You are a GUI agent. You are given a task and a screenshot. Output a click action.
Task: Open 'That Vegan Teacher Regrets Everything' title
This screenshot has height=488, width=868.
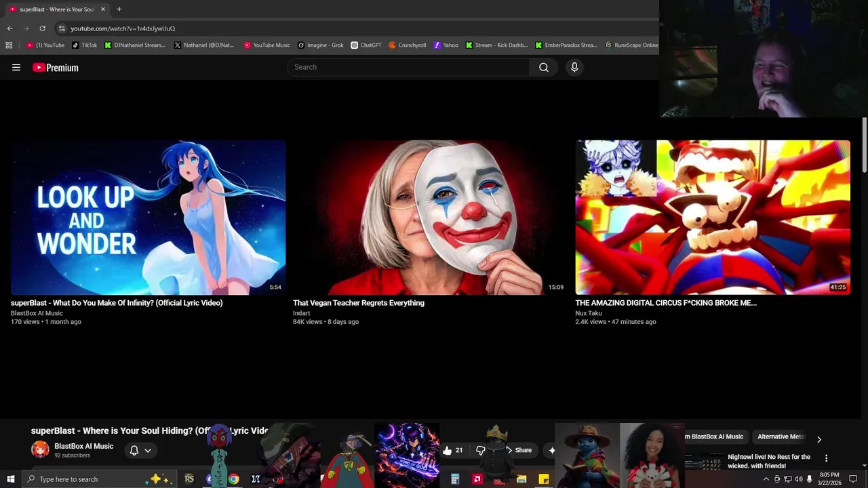pos(359,303)
